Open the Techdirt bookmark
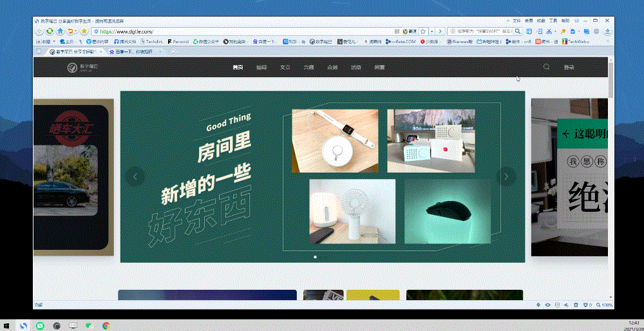This screenshot has height=331, width=644. click(152, 41)
